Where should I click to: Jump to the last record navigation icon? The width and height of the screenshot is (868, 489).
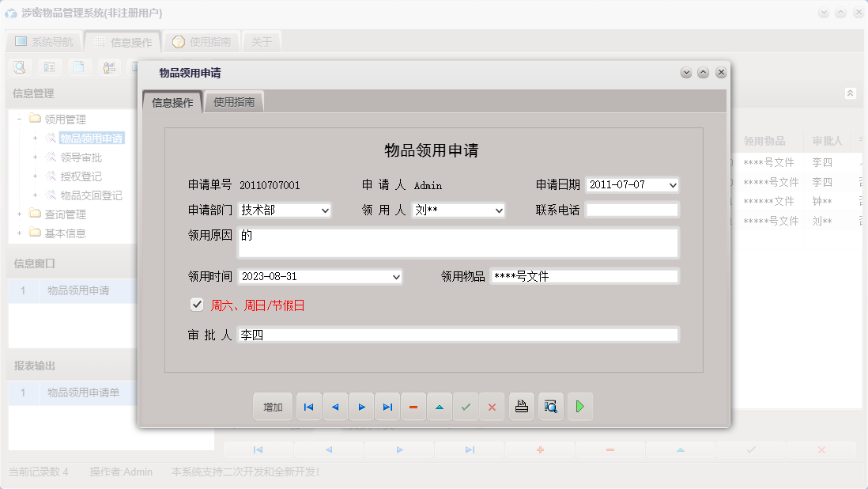[x=387, y=406]
